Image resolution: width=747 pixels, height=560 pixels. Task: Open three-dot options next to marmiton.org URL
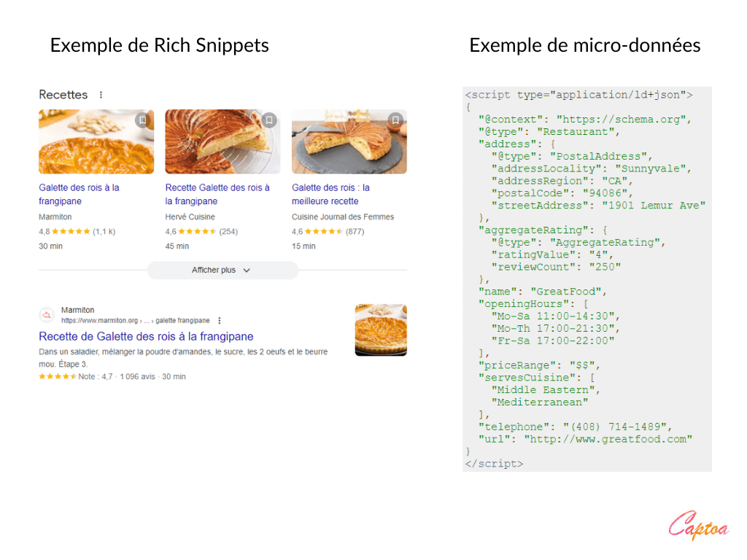tap(220, 320)
